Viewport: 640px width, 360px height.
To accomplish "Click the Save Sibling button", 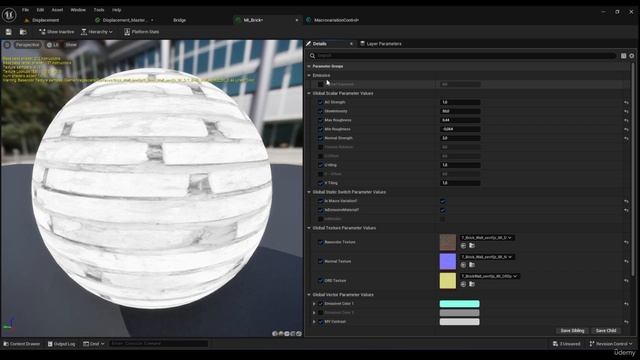I will pos(572,331).
